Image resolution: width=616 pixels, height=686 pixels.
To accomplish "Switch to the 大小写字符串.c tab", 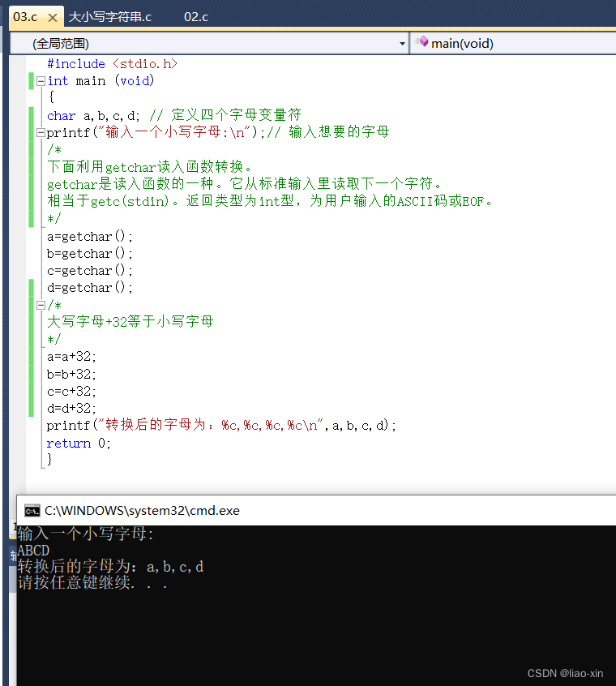I will point(110,17).
